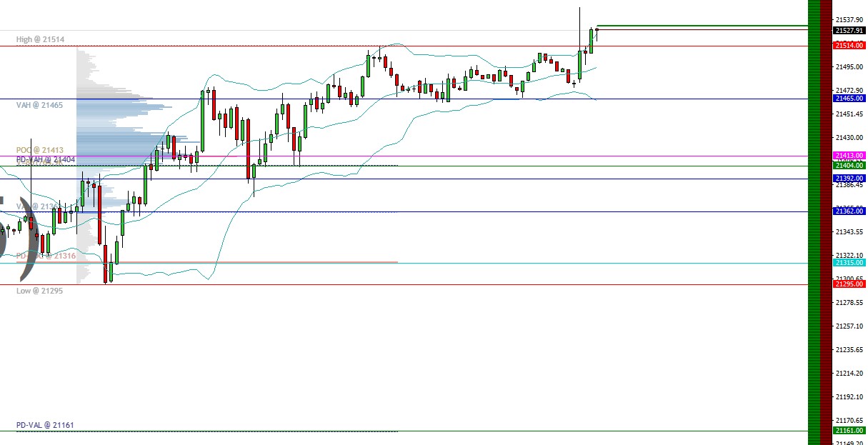Click the dark red striped column beside the price axis
This screenshot has height=445, width=868.
[826, 222]
